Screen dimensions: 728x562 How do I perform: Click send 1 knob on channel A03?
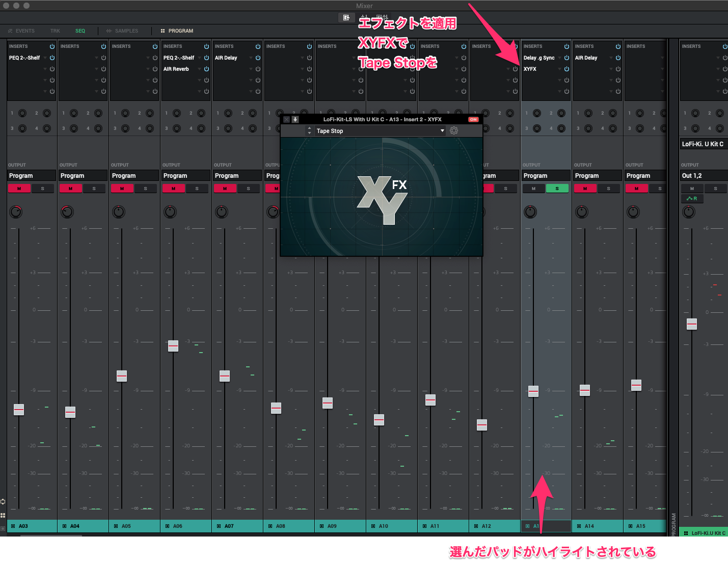pyautogui.click(x=22, y=113)
